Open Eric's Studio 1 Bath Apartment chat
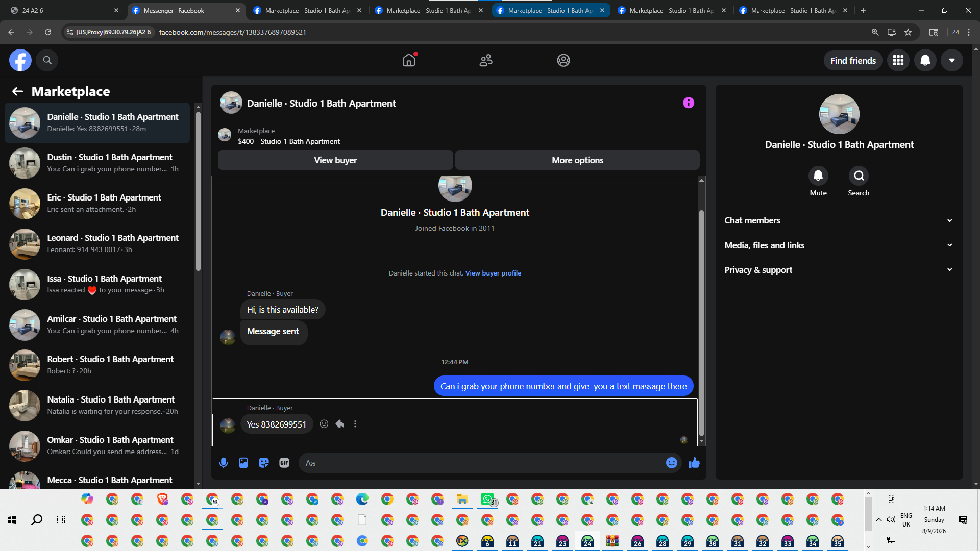The width and height of the screenshot is (980, 551). [97, 203]
